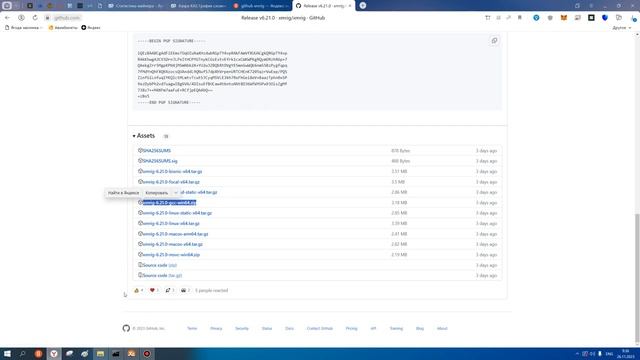Image resolution: width=640 pixels, height=360 pixels.
Task: Download xmrig focal-x64.tar.gz asset
Action: pos(171,182)
